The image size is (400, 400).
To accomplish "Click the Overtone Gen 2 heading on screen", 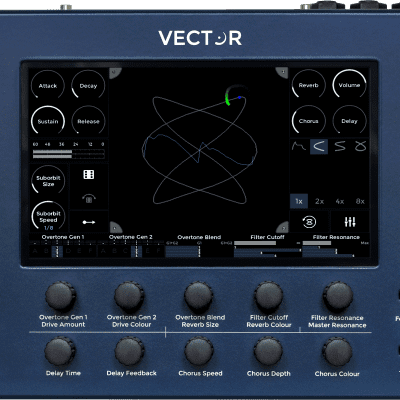I will tap(131, 237).
